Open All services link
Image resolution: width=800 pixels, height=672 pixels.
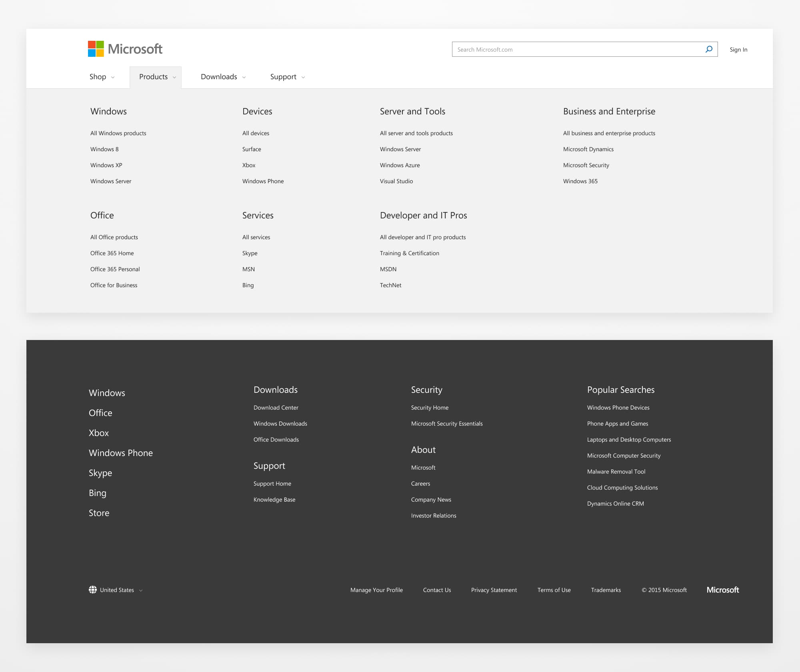pyautogui.click(x=256, y=237)
